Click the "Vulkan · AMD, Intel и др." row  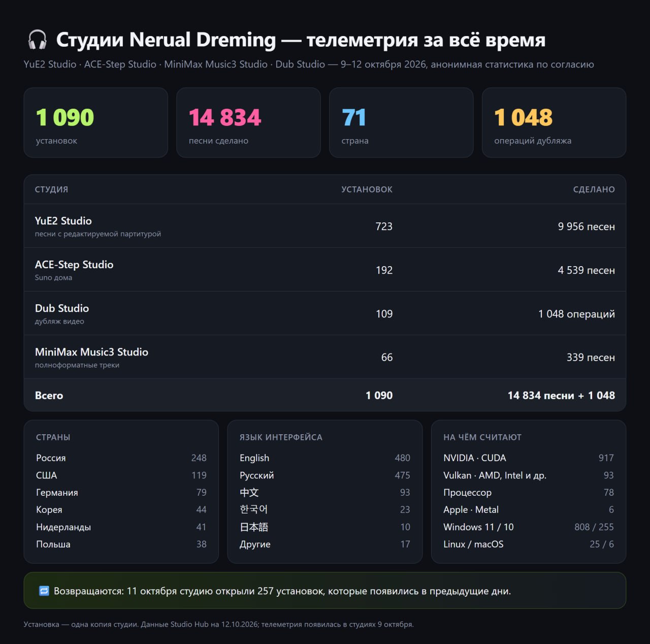[529, 475]
